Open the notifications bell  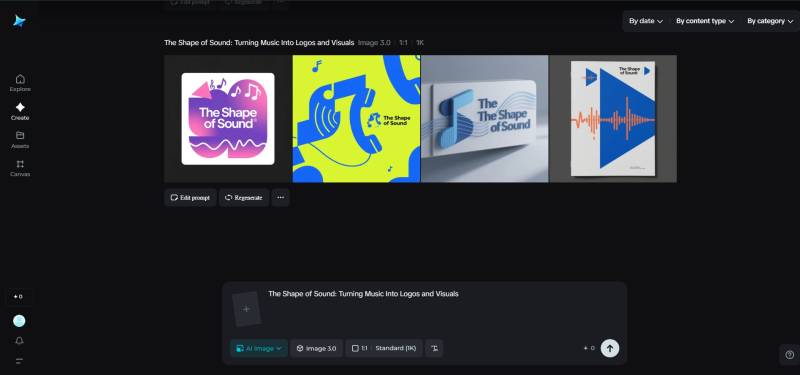pyautogui.click(x=19, y=341)
